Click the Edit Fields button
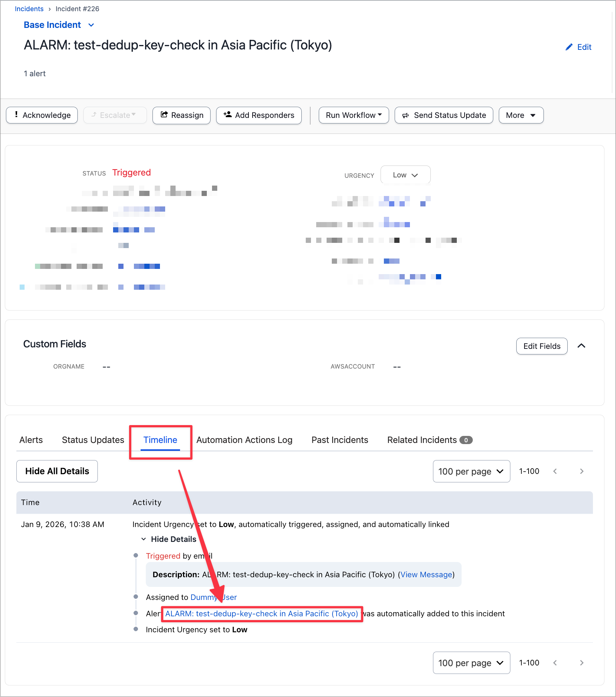Viewport: 616px width, 697px height. click(541, 346)
